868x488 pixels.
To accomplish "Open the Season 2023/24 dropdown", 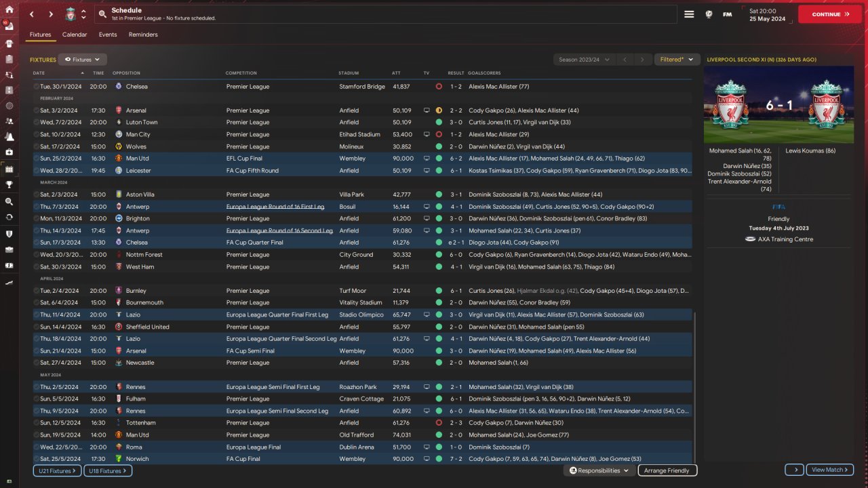I will pos(584,60).
